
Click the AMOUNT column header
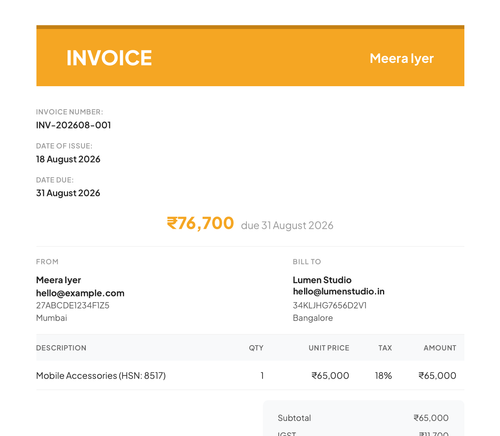pyautogui.click(x=440, y=348)
